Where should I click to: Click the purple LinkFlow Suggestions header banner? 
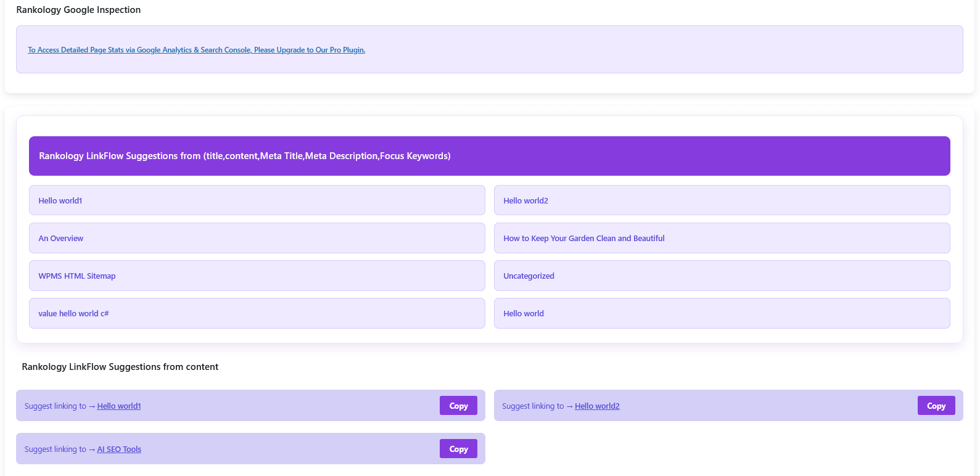pyautogui.click(x=489, y=156)
